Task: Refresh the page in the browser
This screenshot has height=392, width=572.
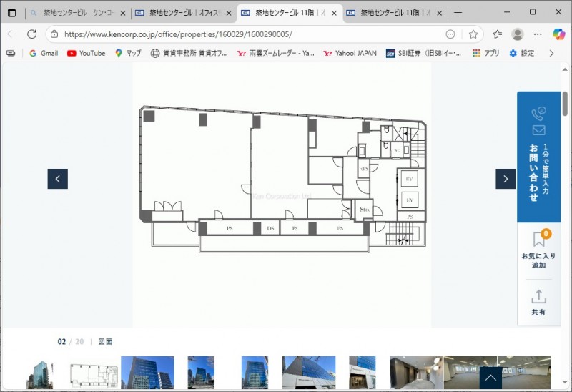Action: (x=31, y=34)
